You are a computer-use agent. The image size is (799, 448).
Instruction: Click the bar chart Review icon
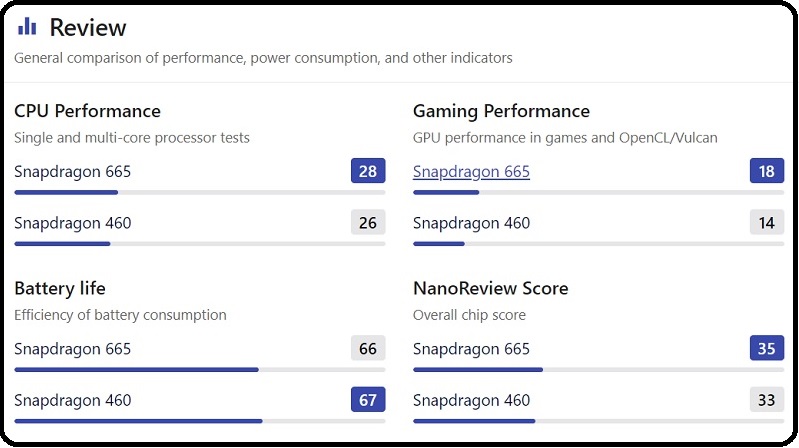point(28,27)
